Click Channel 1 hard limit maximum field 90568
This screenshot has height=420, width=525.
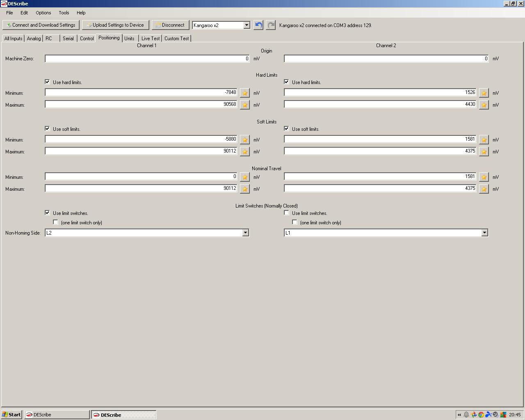pyautogui.click(x=141, y=105)
